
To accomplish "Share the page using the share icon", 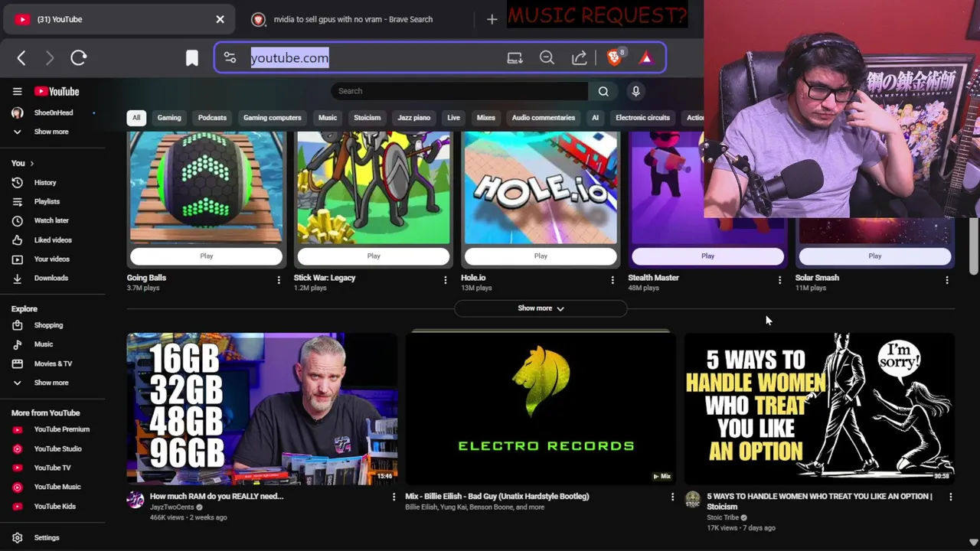I will (580, 57).
